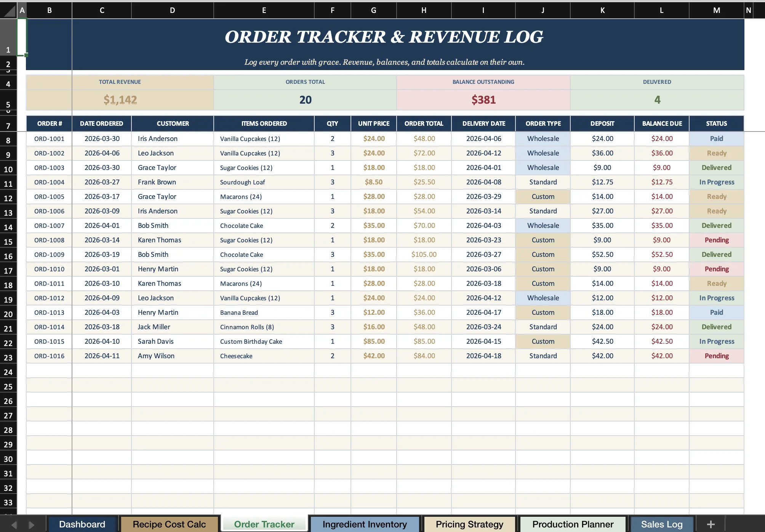Select Cinnamon Rolls (8) item cell

coord(264,327)
